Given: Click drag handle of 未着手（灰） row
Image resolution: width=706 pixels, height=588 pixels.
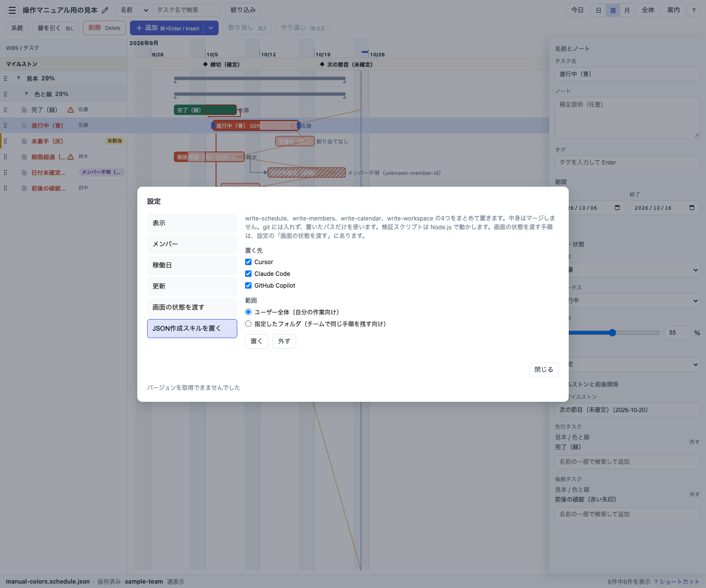Looking at the screenshot, I should [5, 141].
